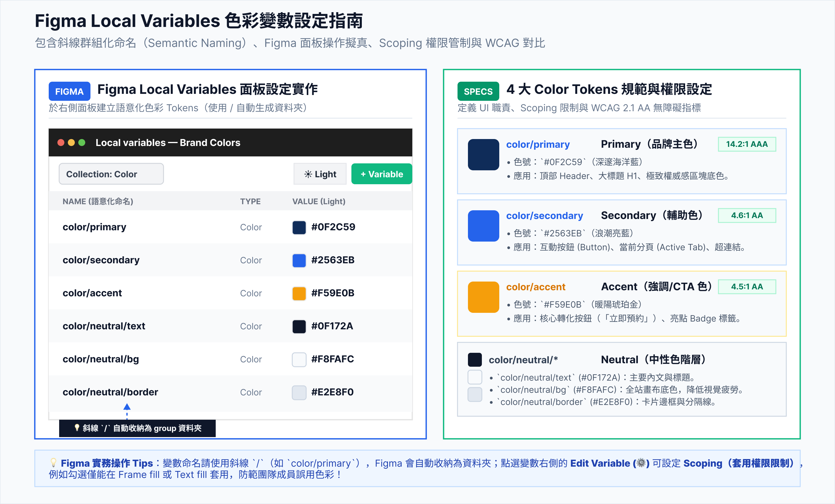Screen dimensions: 835x504
Task: Open the Collection: Color selector
Action: 111,174
